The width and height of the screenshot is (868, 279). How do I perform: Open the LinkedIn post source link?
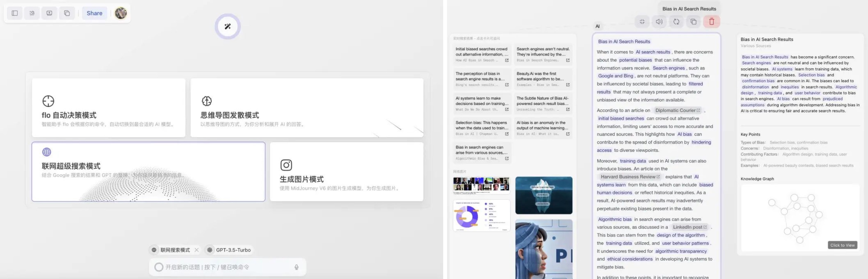tap(689, 227)
